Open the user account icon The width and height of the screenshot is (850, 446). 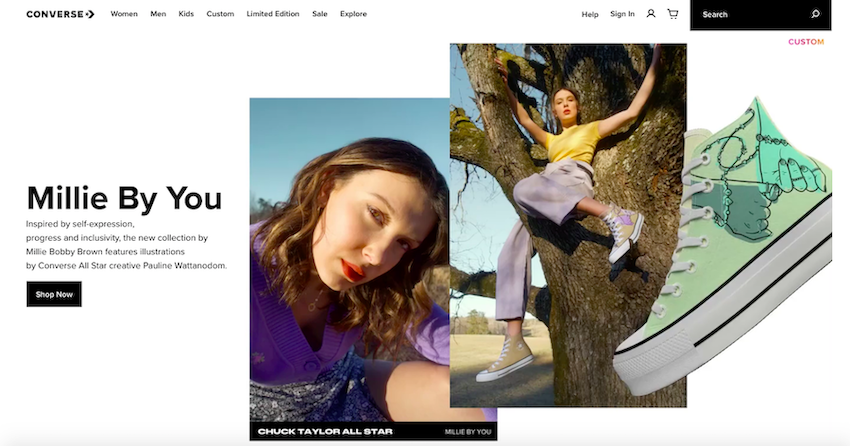click(x=651, y=14)
